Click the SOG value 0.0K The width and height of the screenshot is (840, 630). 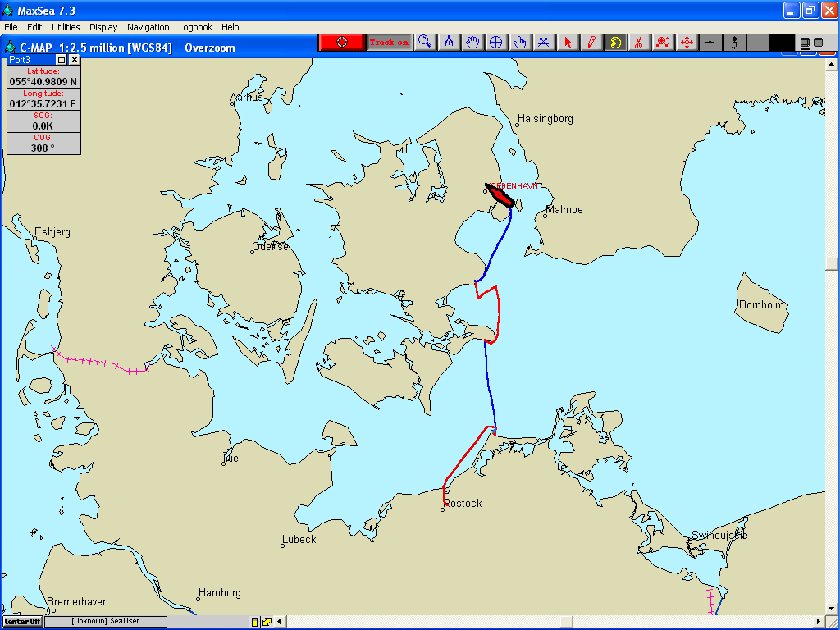tap(43, 126)
